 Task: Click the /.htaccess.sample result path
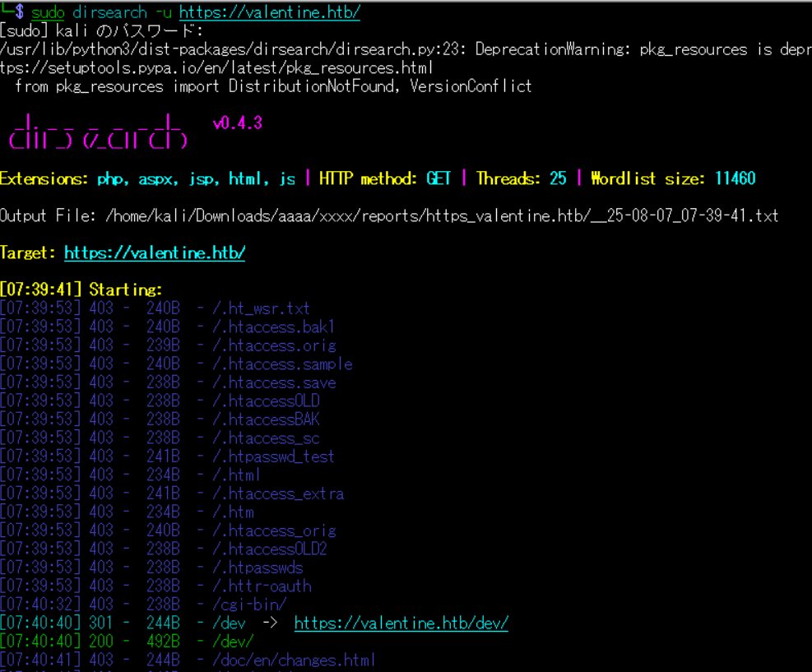pyautogui.click(x=282, y=364)
